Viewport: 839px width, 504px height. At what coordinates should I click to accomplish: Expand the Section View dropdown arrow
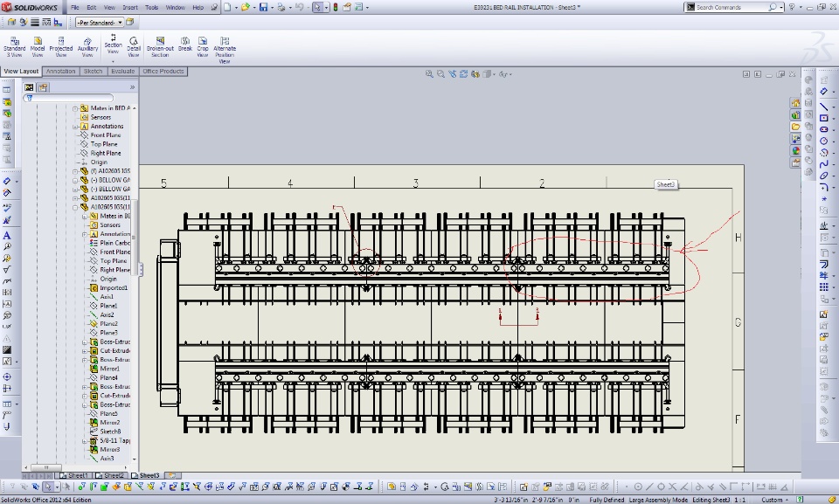point(113,62)
